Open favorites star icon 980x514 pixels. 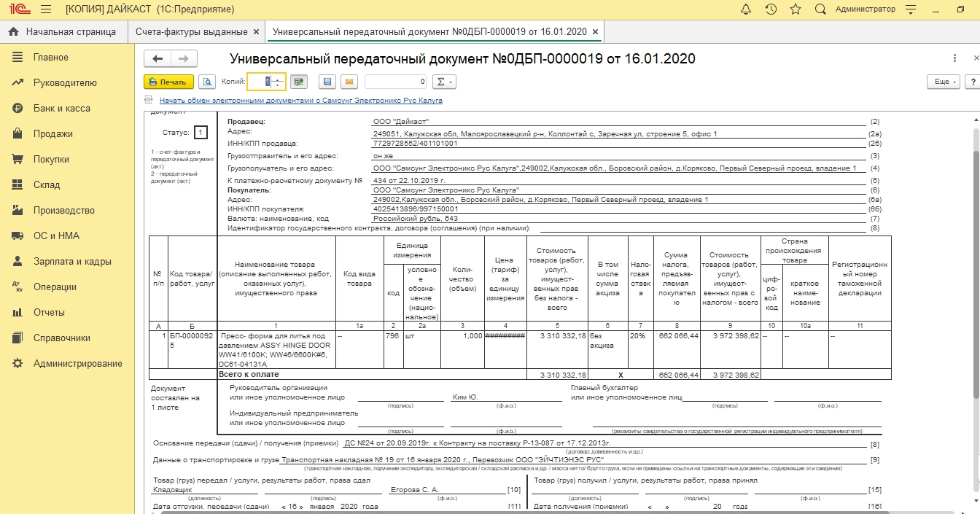(x=796, y=9)
